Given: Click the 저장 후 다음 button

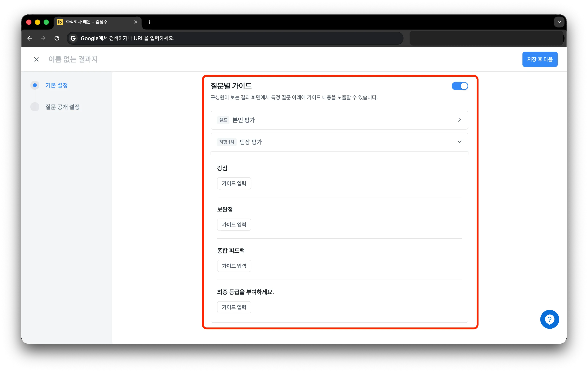Looking at the screenshot, I should 540,59.
